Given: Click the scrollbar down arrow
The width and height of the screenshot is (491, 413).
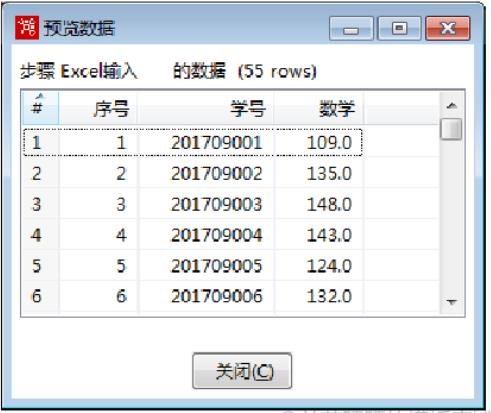Looking at the screenshot, I should pos(452,303).
